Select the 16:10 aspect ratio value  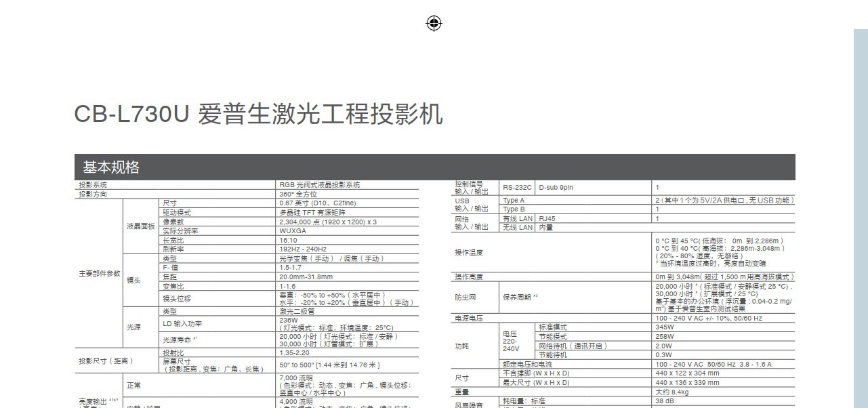coord(288,240)
